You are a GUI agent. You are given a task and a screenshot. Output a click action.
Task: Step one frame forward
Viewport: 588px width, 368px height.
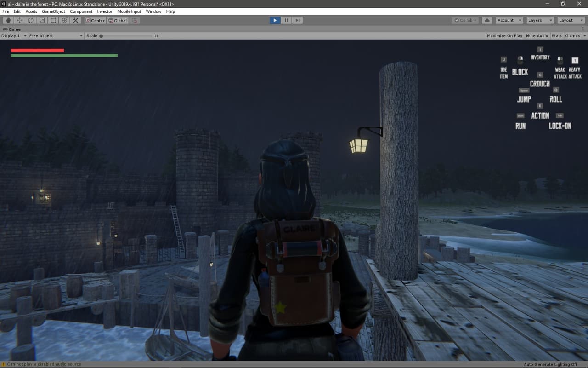coord(298,20)
